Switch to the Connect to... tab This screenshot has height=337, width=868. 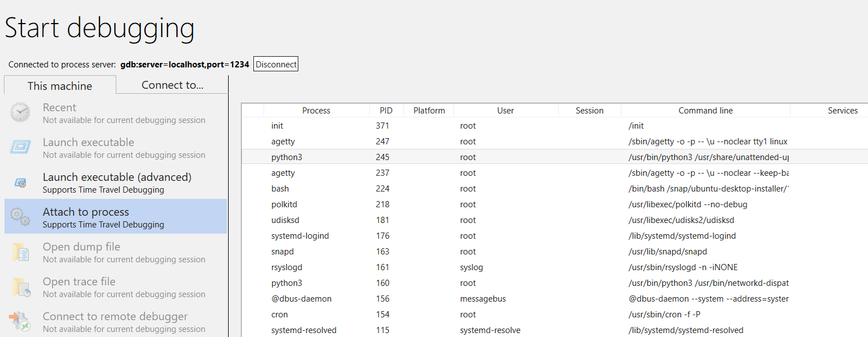click(x=172, y=84)
